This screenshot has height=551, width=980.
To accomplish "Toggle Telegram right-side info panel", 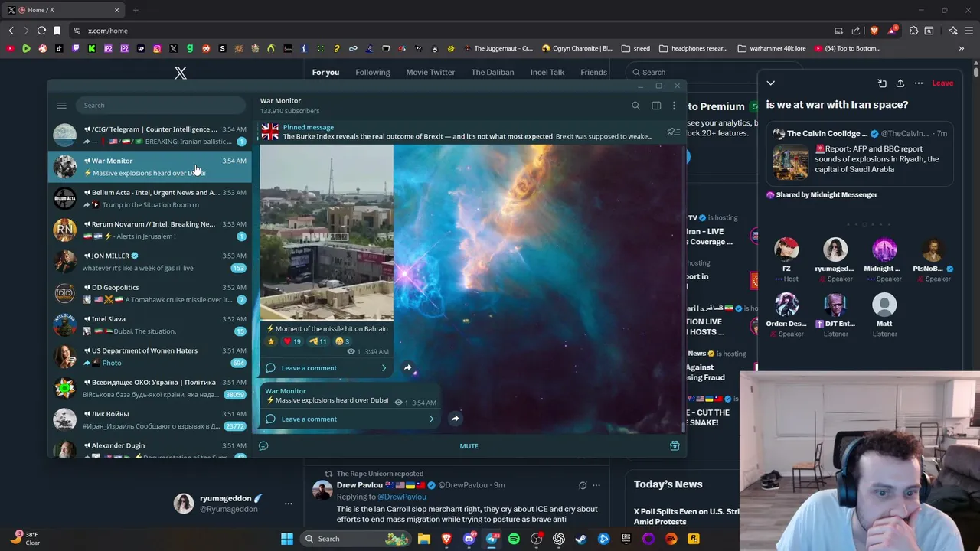I will click(656, 106).
